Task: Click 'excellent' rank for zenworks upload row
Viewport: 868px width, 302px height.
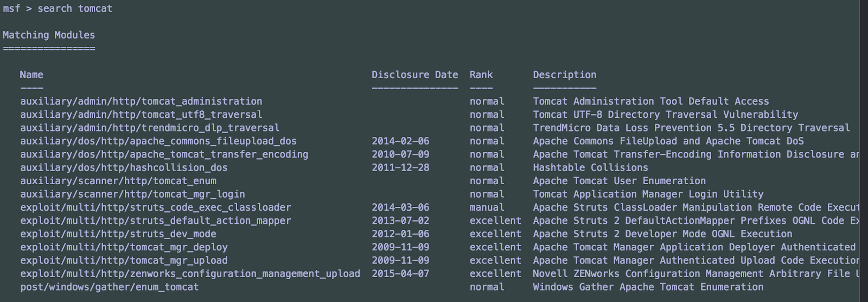Action: pos(495,274)
